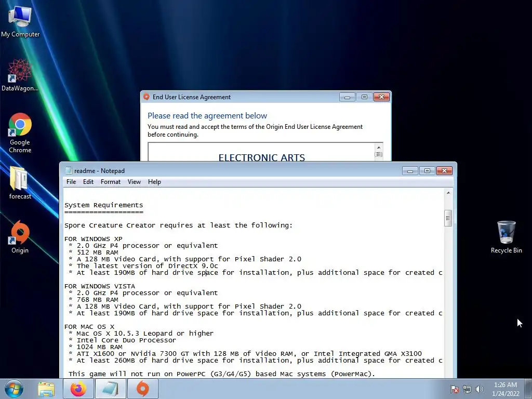Image resolution: width=532 pixels, height=399 pixels.
Task: Minimize the readme Notepad window
Action: (x=410, y=170)
